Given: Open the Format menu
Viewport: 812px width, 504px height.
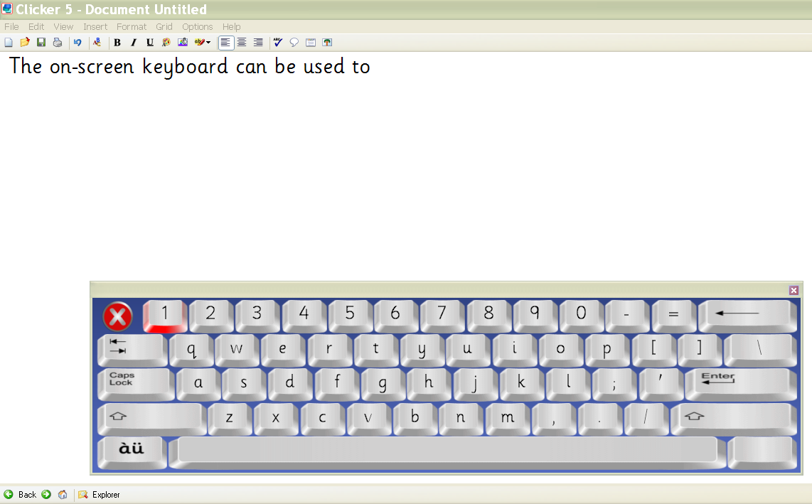Looking at the screenshot, I should [131, 26].
